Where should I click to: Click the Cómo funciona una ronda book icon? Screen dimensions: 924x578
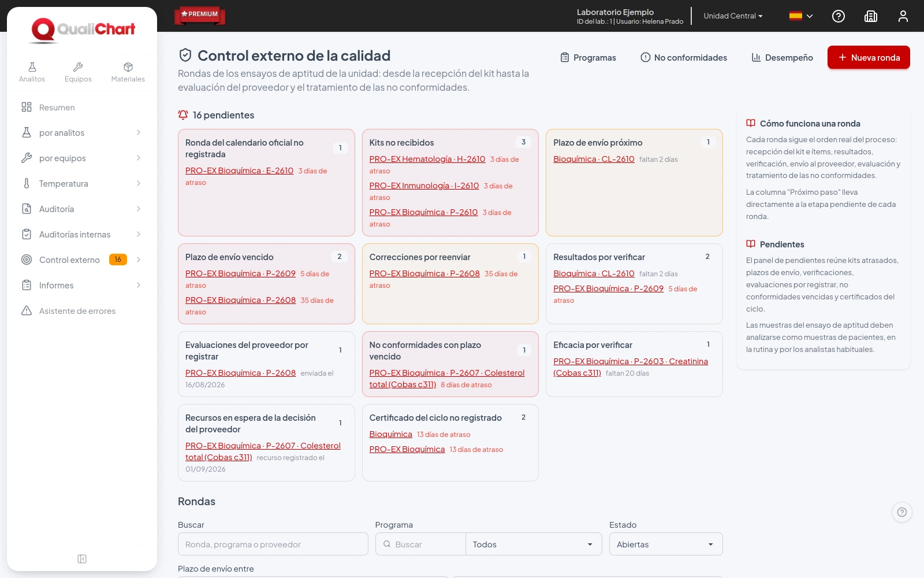click(751, 123)
